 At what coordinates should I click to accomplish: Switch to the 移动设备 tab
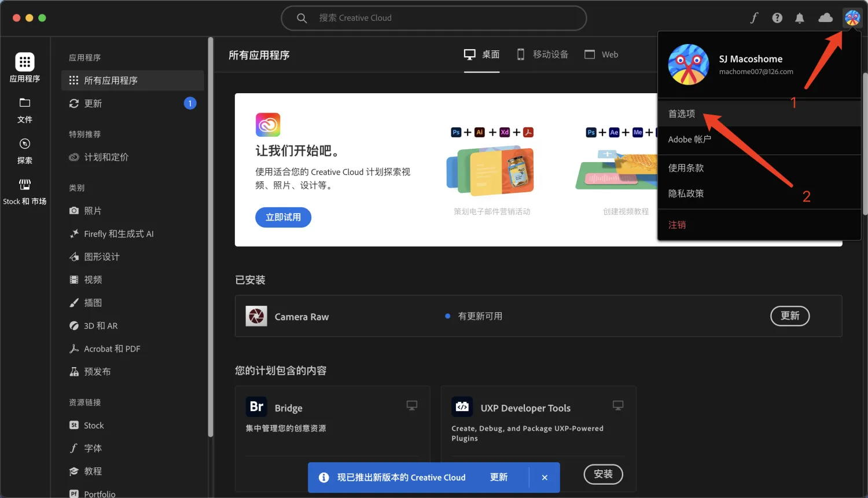[542, 54]
